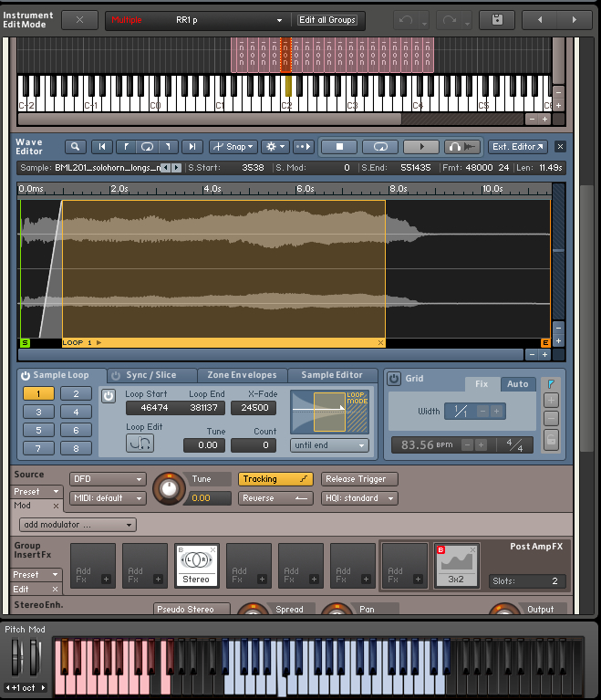Open Ext. Editor
The height and width of the screenshot is (700, 601).
518,146
